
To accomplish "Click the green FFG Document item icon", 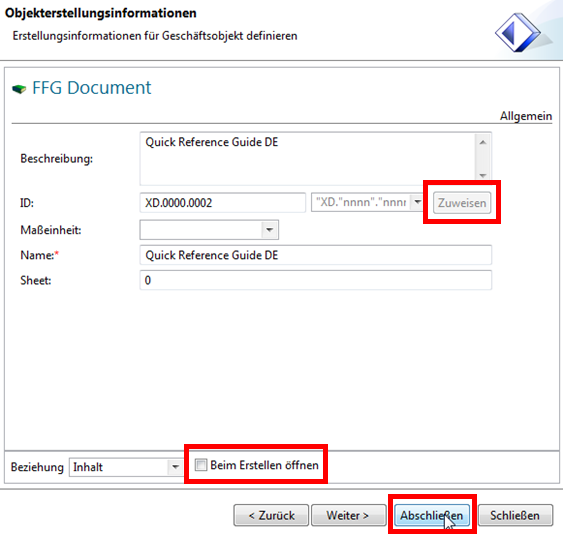I will [x=19, y=89].
